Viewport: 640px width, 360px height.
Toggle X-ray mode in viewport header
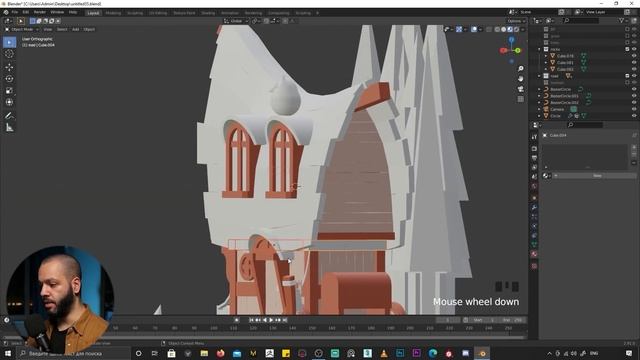489,29
